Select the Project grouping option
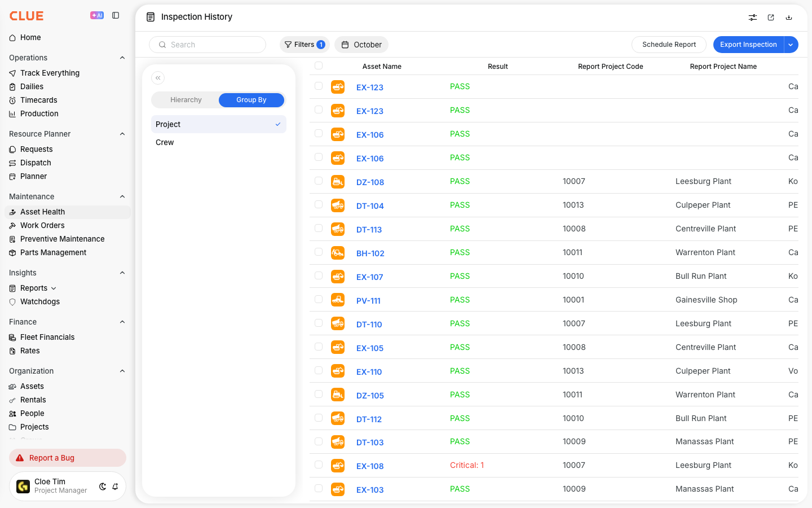The height and width of the screenshot is (508, 812). pos(219,124)
